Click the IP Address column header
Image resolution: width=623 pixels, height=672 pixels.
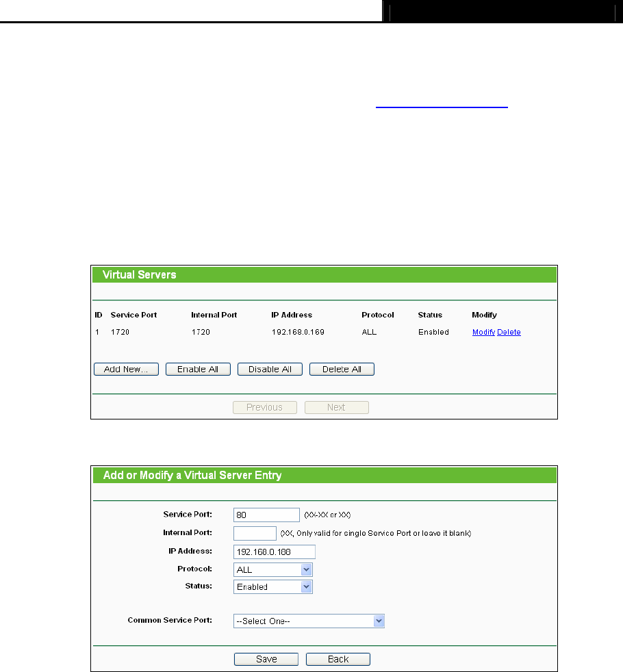pyautogui.click(x=292, y=315)
